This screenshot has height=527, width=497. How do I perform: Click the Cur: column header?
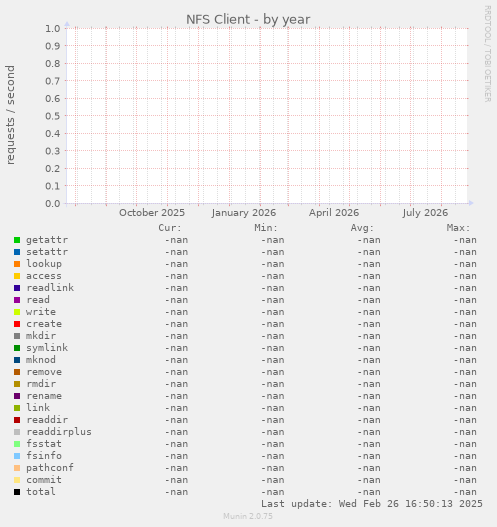tap(170, 228)
